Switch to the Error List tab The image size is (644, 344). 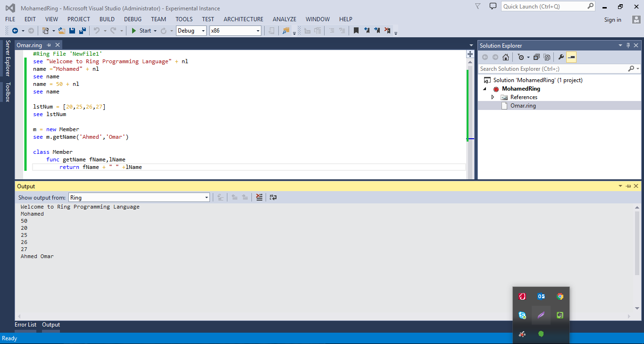pos(25,325)
